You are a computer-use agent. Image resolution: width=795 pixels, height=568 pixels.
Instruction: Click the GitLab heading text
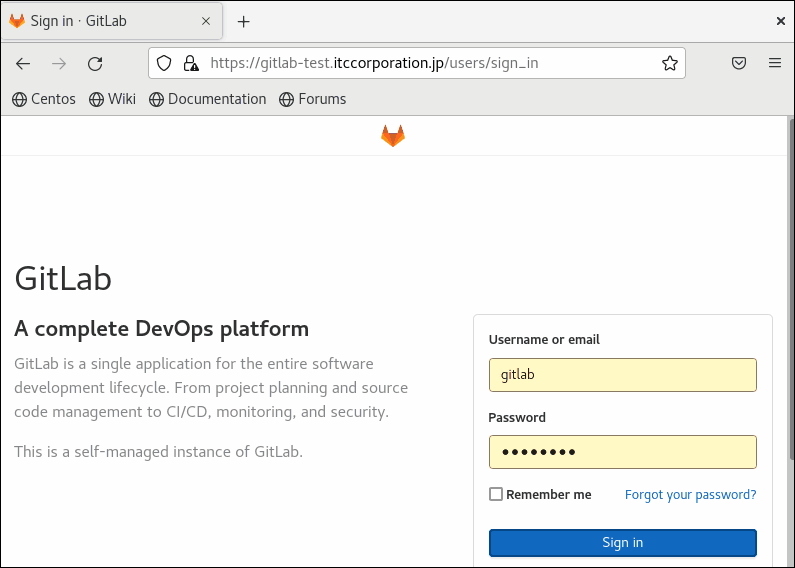(x=63, y=279)
